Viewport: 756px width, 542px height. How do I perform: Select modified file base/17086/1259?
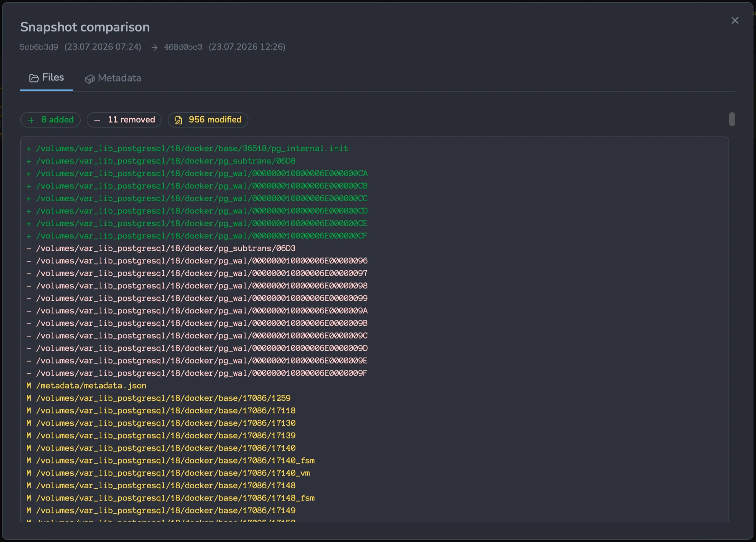159,398
